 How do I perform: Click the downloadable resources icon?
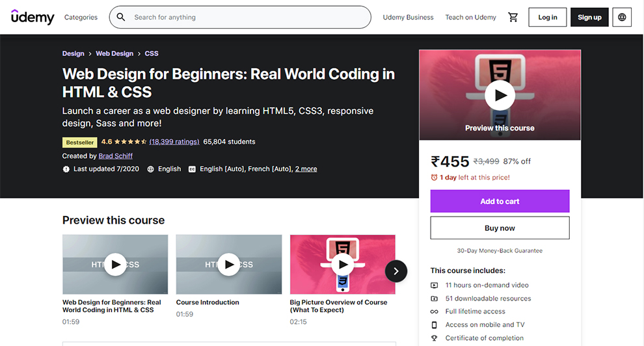click(x=434, y=299)
